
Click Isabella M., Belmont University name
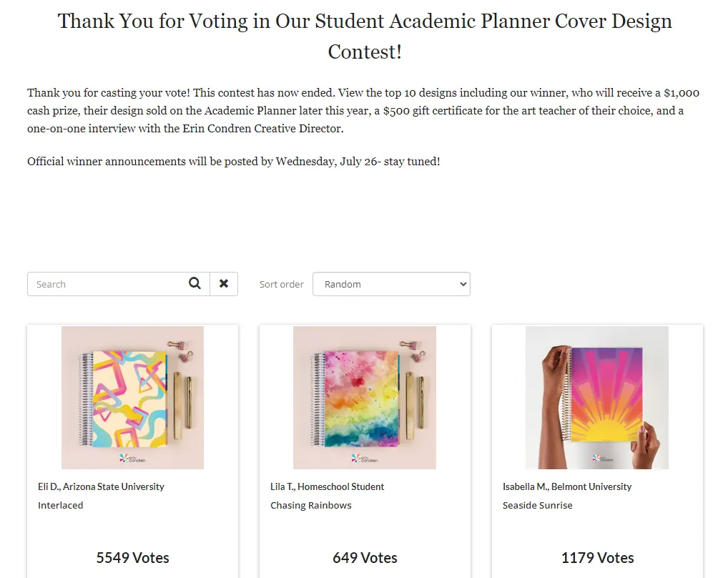click(567, 486)
